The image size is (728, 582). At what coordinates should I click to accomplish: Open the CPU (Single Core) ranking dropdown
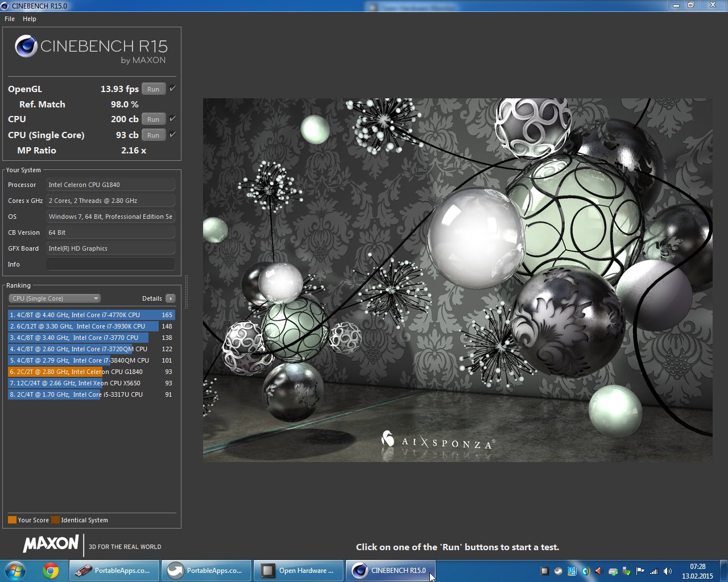55,298
